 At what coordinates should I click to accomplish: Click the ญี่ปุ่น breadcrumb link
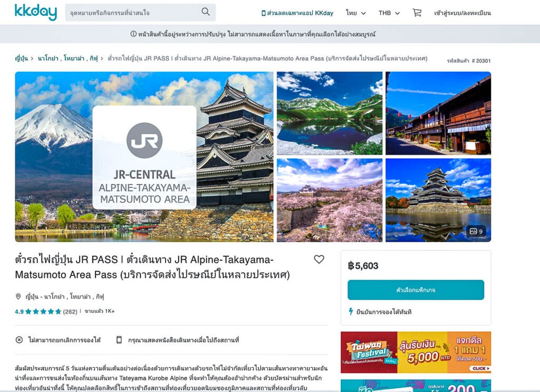pyautogui.click(x=21, y=58)
